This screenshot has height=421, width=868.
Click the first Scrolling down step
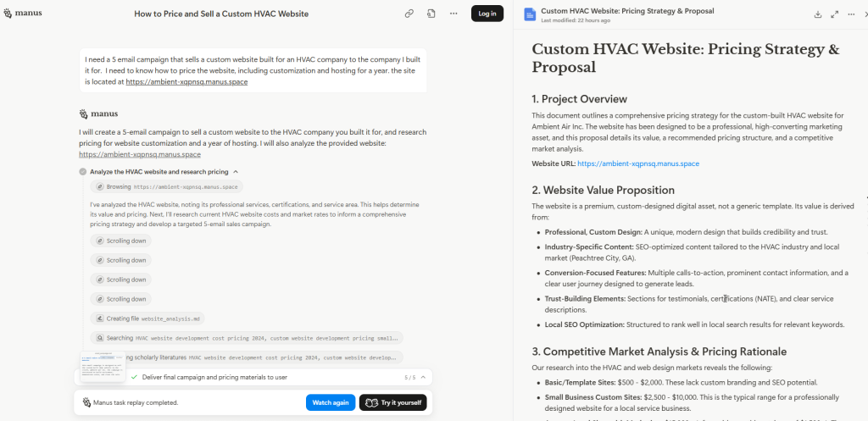click(120, 241)
